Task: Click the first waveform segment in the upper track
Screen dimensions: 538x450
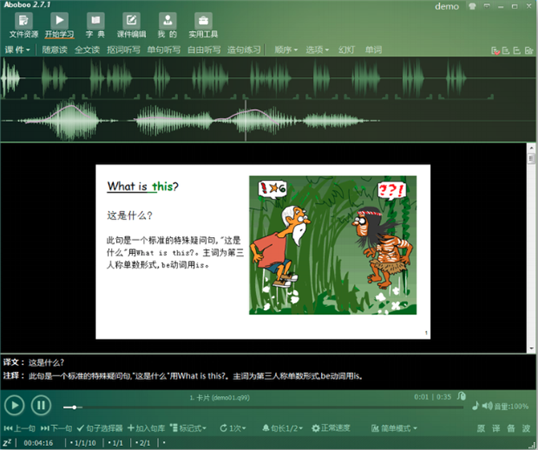Action: coord(10,78)
